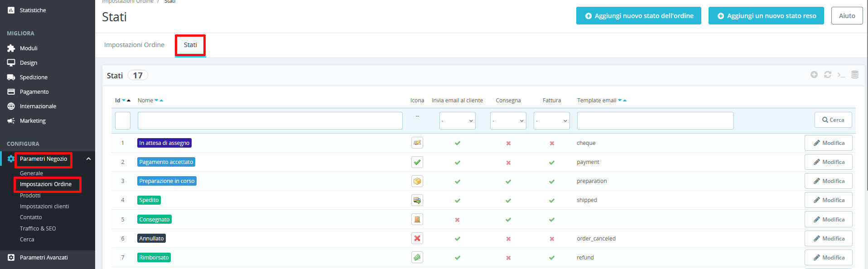
Task: Click the order_canceled template text
Action: (596, 238)
